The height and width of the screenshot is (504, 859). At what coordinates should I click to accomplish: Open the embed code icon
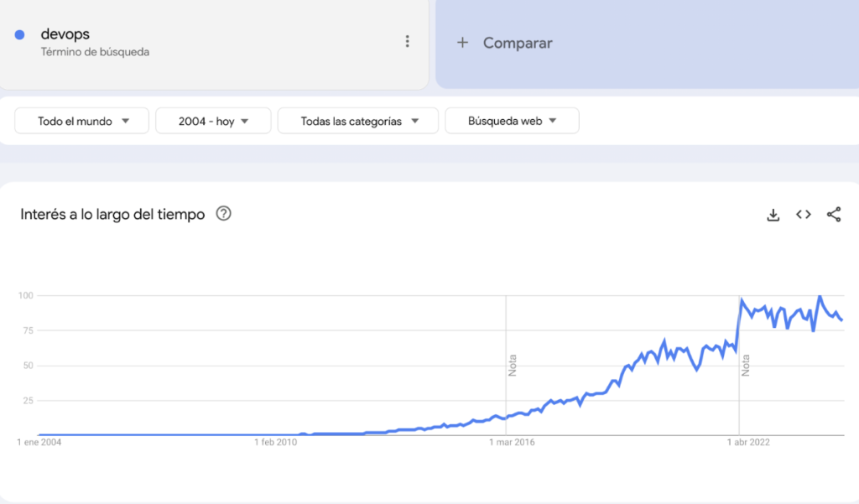point(804,215)
